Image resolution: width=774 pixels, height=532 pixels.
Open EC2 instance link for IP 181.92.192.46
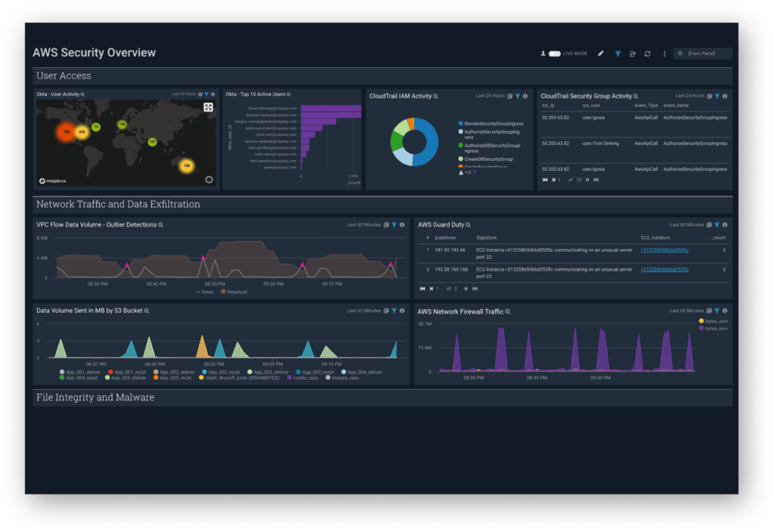(664, 249)
